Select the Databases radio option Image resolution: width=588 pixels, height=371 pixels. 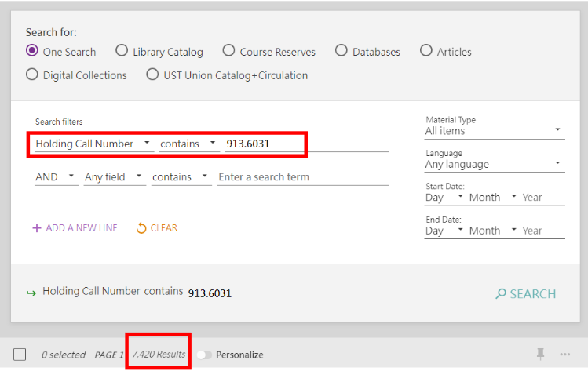(x=341, y=51)
